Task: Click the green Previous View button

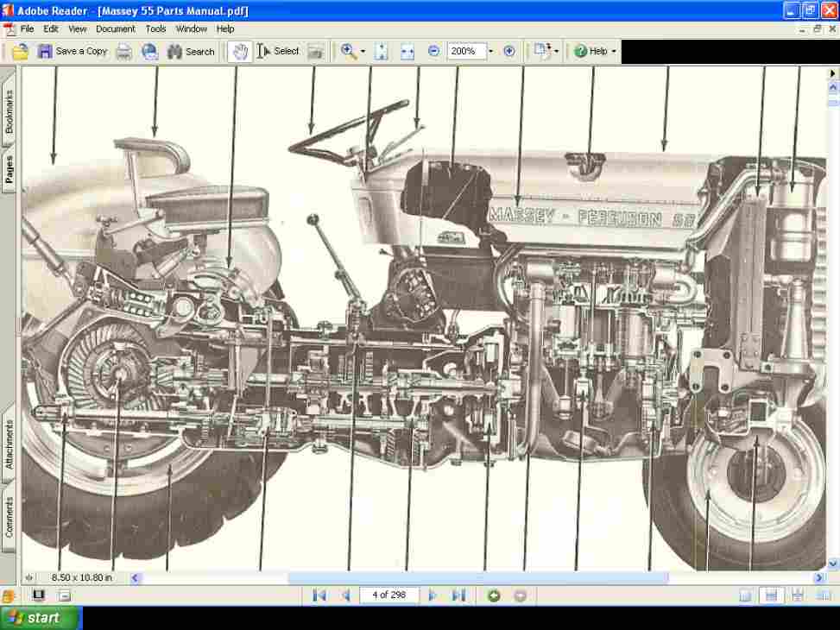Action: click(494, 595)
